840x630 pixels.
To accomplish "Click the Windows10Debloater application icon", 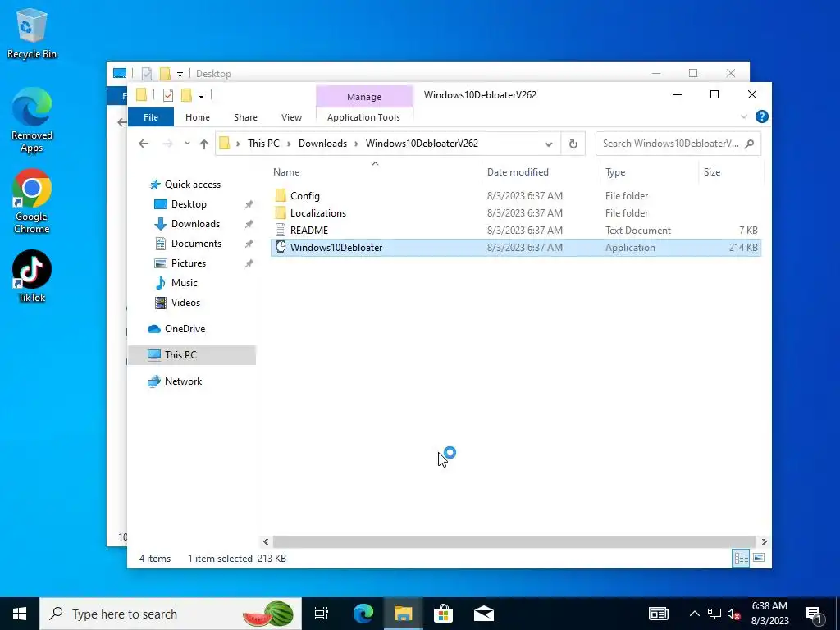I will pos(281,247).
